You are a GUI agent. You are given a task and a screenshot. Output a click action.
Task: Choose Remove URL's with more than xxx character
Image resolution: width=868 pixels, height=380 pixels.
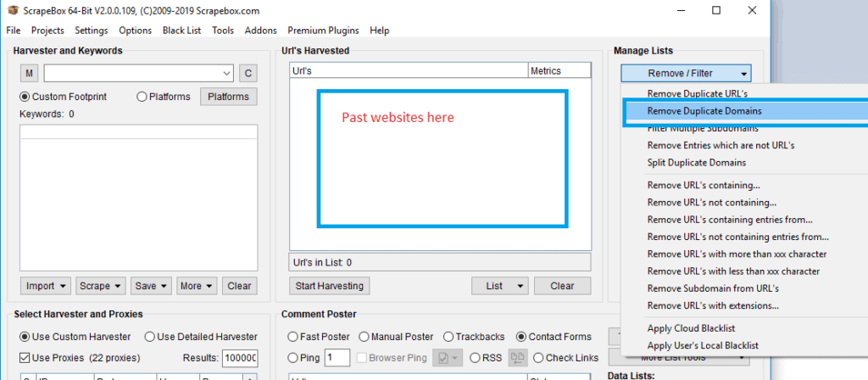click(737, 254)
